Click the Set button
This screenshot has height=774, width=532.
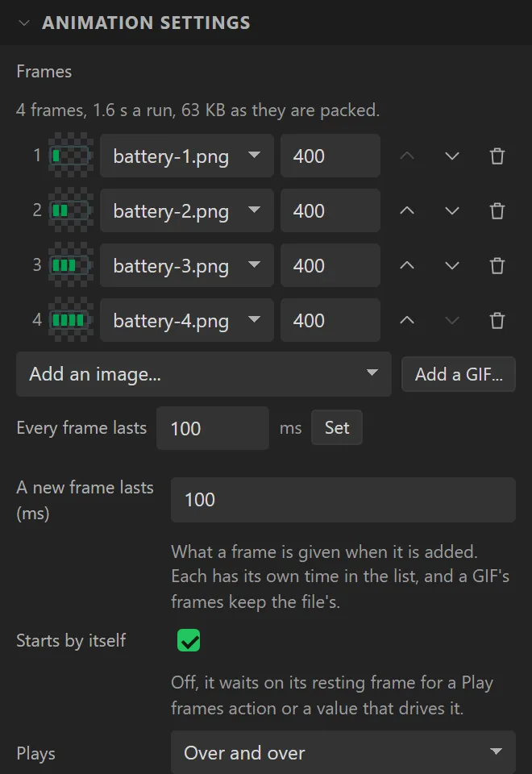[337, 427]
